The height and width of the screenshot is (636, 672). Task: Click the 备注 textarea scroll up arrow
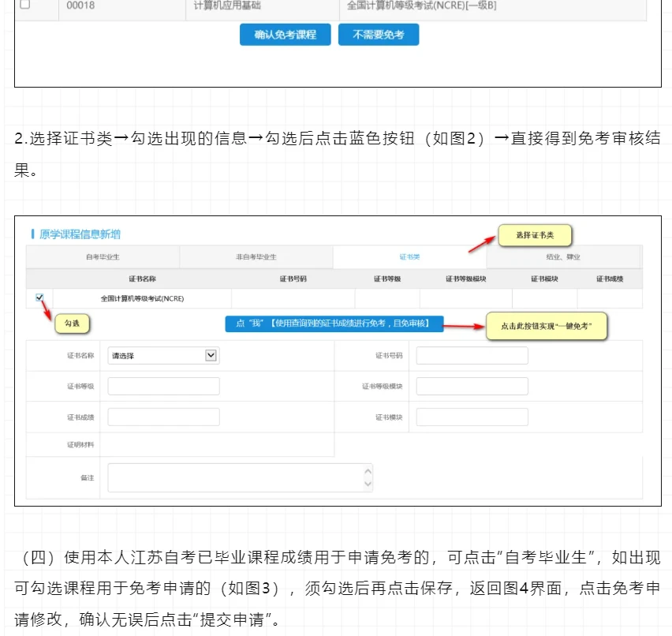coord(368,471)
